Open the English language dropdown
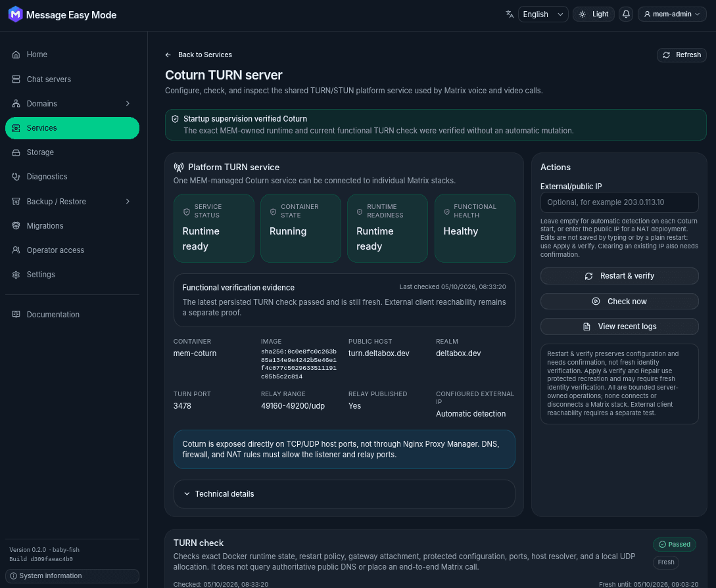The image size is (716, 588). pyautogui.click(x=543, y=14)
